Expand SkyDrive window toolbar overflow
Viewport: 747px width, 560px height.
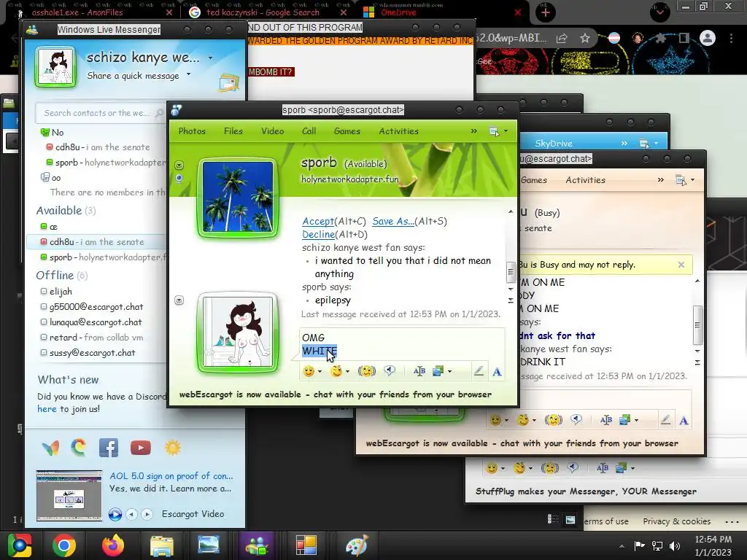624,144
